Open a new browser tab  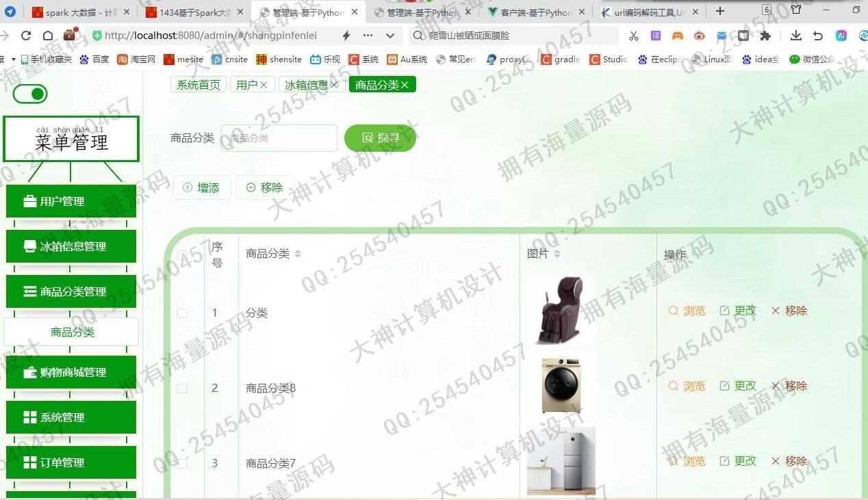pos(720,11)
